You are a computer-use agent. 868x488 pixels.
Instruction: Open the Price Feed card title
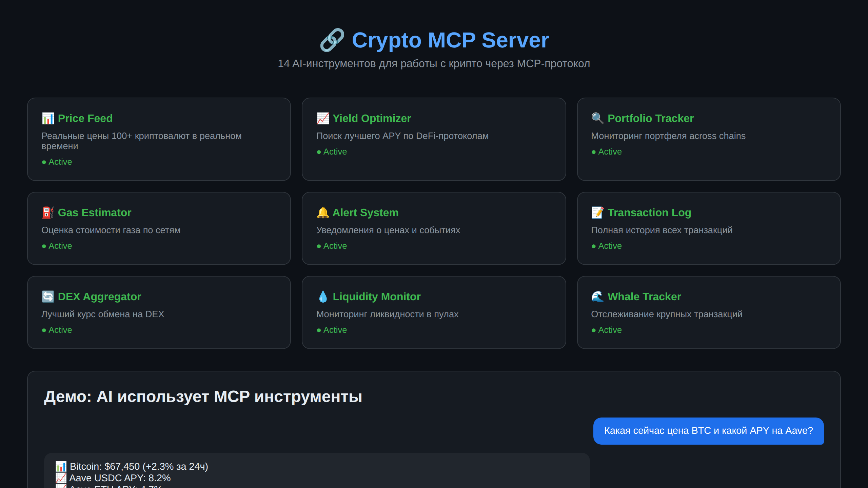[x=85, y=118]
